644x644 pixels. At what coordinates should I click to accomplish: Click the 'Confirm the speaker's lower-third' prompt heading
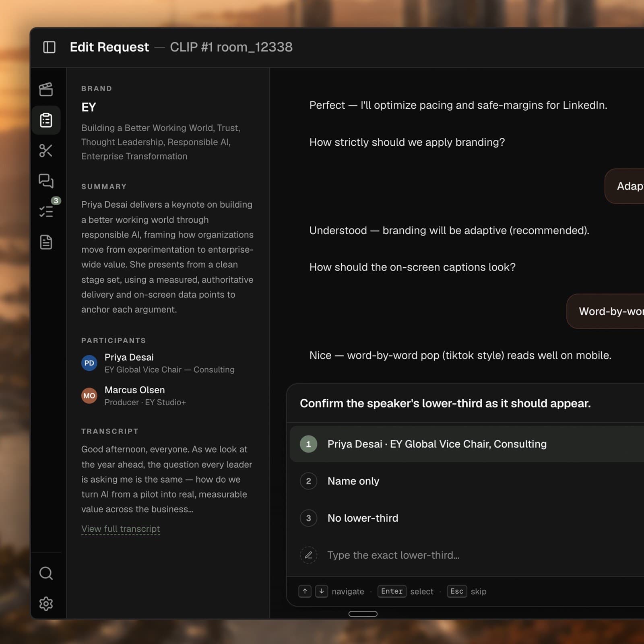tap(445, 403)
